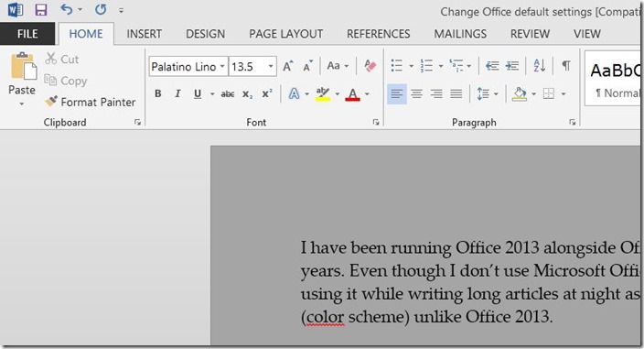Image resolution: width=644 pixels, height=349 pixels.
Task: Increase paragraph indent
Action: coord(511,66)
